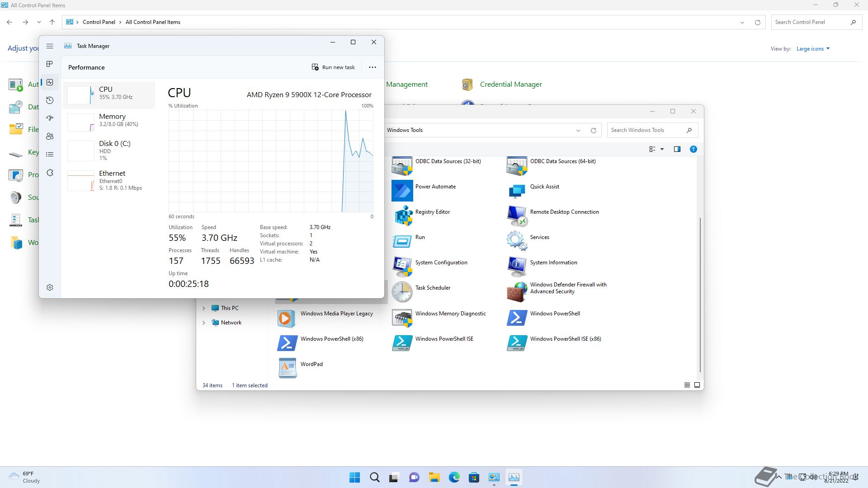Open Services page puzzle icon in sidebar
The image size is (868, 488).
click(x=50, y=173)
